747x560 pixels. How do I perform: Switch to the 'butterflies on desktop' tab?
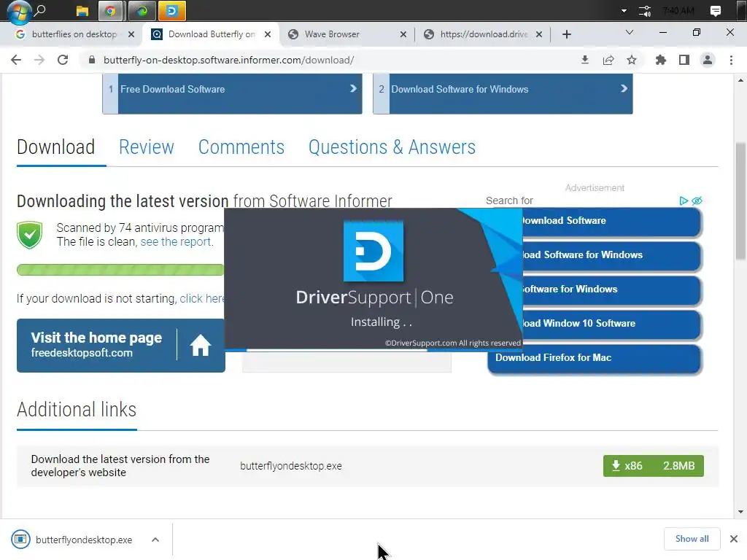coord(74,34)
